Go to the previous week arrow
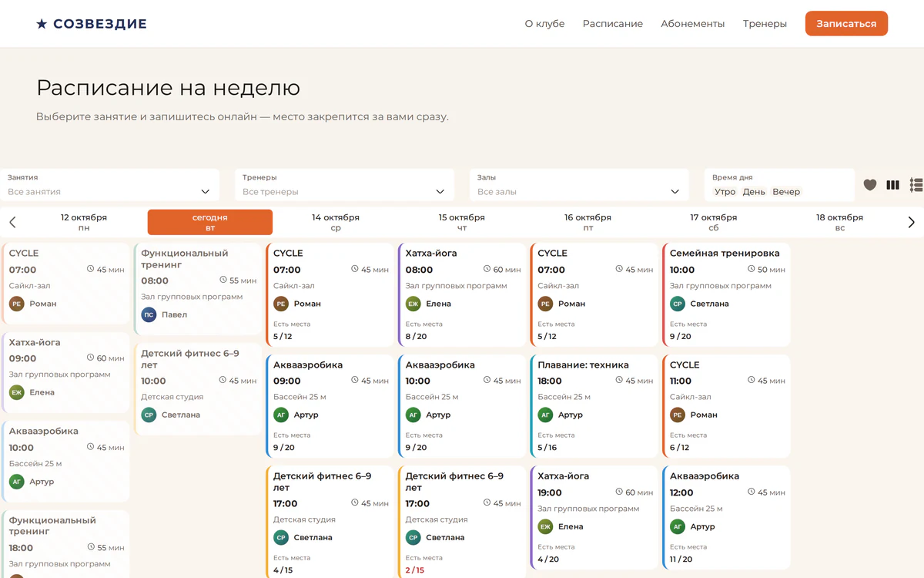Viewport: 924px width, 578px height. click(x=12, y=222)
